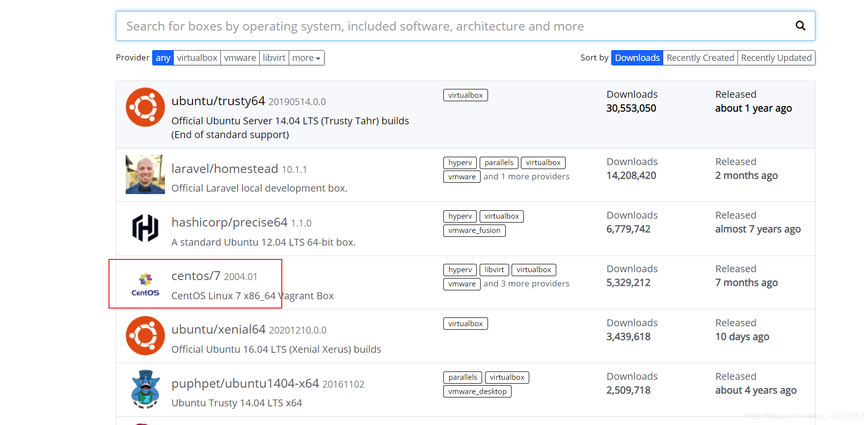The width and height of the screenshot is (868, 425).
Task: Click the CentOS logo icon
Action: (x=145, y=284)
